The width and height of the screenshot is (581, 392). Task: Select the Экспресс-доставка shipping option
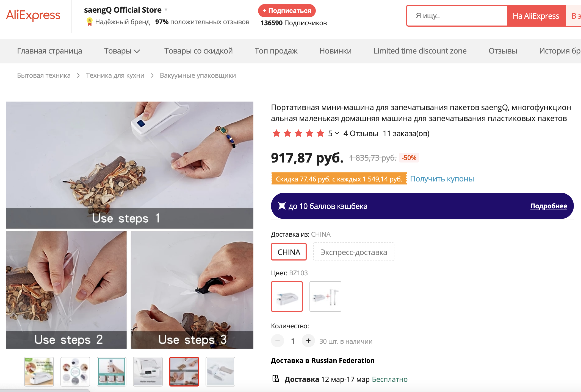pyautogui.click(x=354, y=252)
